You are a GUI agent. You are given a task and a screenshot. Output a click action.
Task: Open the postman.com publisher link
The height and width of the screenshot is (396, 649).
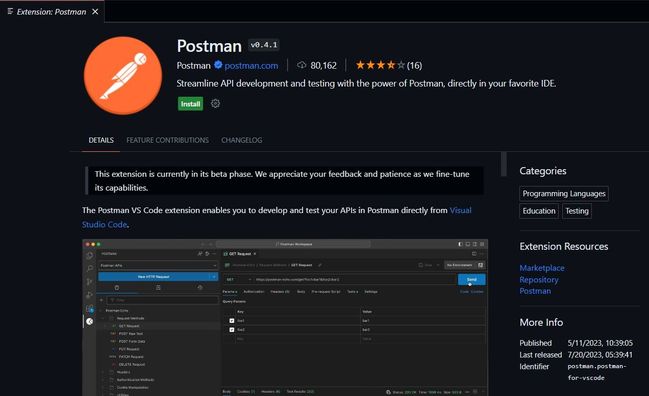[x=251, y=65]
